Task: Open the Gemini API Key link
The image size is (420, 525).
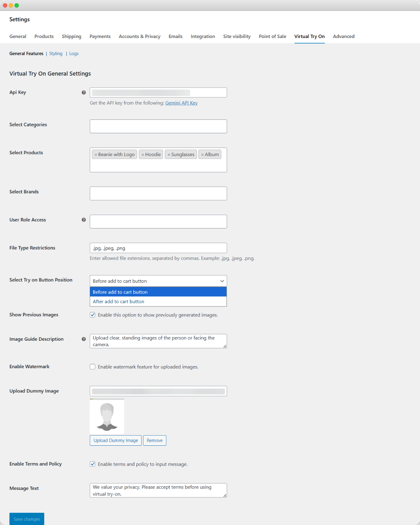Action: pyautogui.click(x=181, y=103)
